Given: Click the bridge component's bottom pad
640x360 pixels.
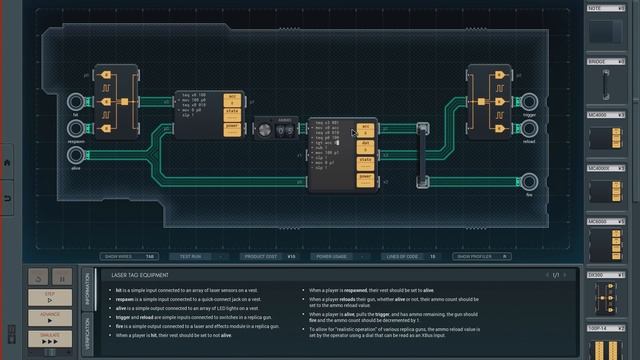Looking at the screenshot, I should tap(422, 182).
